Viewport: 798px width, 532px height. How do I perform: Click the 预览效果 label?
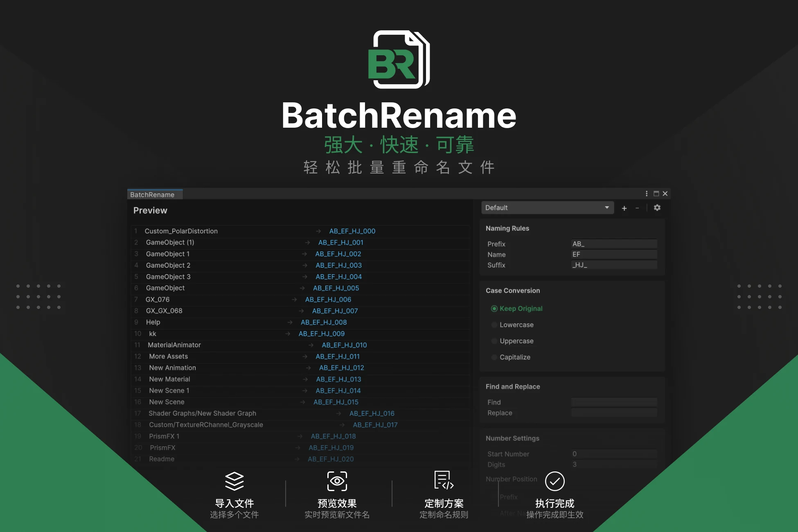click(337, 503)
